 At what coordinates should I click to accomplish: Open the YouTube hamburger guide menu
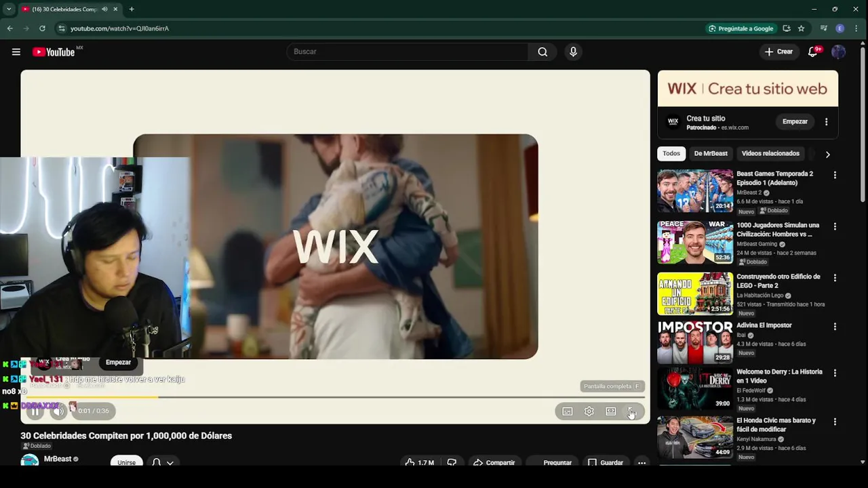[x=16, y=52]
